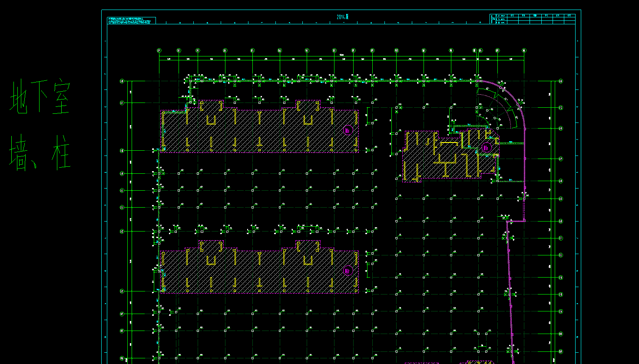The height and width of the screenshot is (364, 639).
Task: Pick the magenta circled zone label in the upper long hatched block
Action: (348, 130)
